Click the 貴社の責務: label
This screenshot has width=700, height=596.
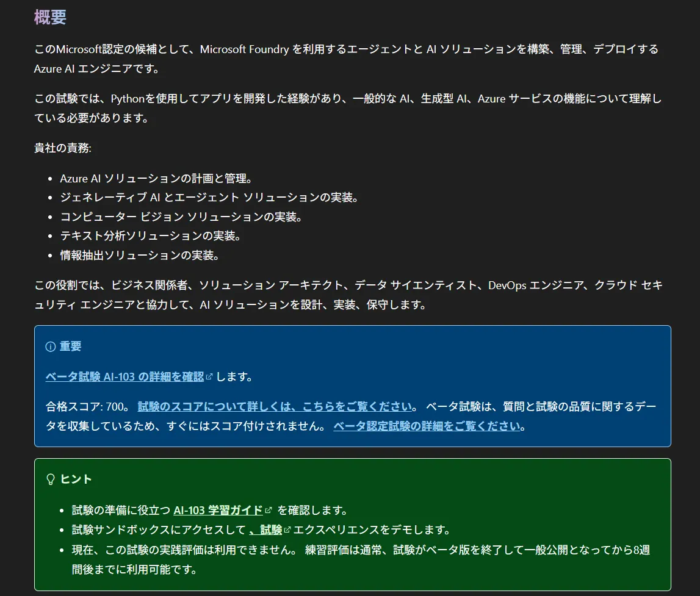[x=62, y=148]
